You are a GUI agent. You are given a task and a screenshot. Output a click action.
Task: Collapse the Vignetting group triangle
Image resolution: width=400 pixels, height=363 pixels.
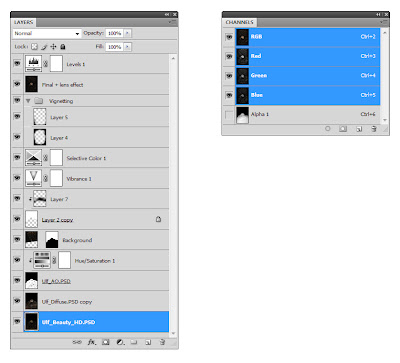pyautogui.click(x=28, y=101)
